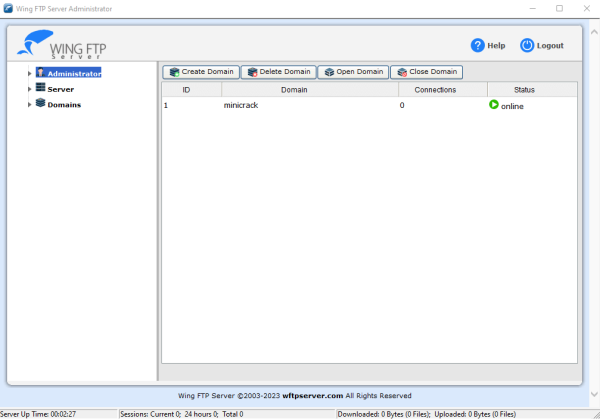600x419 pixels.
Task: Click the Server Up Time status entry
Action: click(59, 414)
